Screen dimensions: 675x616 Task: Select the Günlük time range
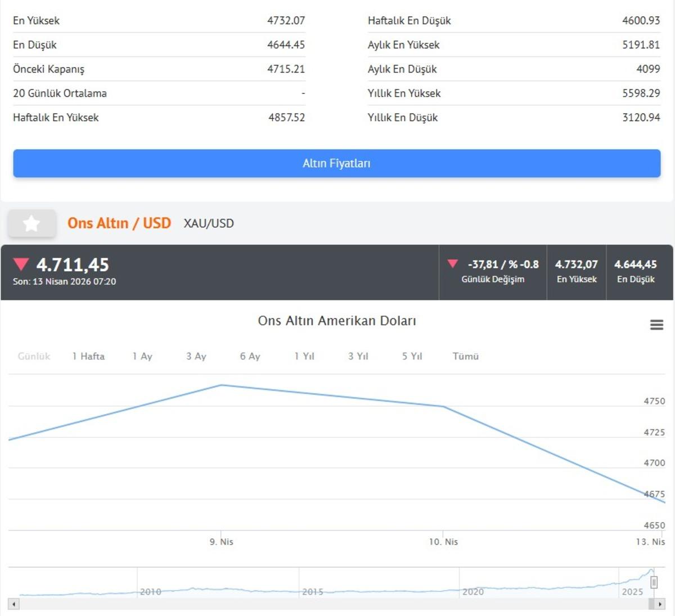pos(34,356)
